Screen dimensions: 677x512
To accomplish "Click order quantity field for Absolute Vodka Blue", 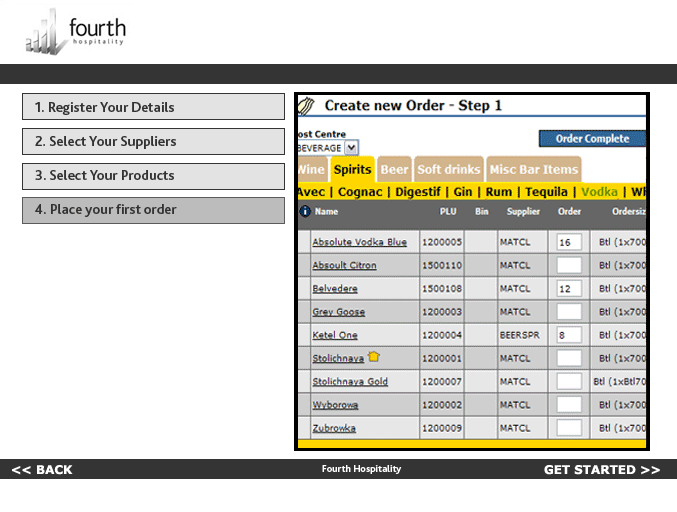I will pyautogui.click(x=569, y=242).
